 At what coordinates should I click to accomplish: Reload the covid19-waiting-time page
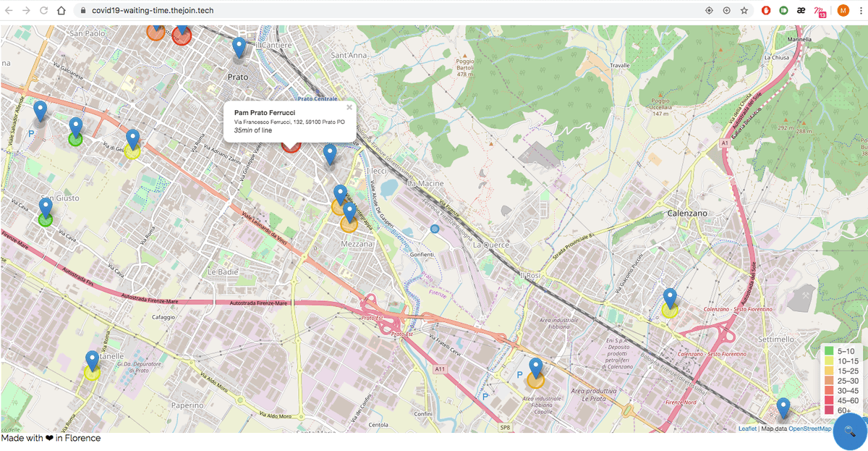pos(45,10)
